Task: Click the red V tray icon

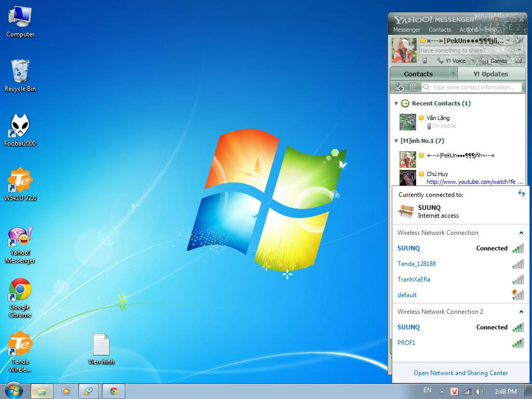Action: 454,392
